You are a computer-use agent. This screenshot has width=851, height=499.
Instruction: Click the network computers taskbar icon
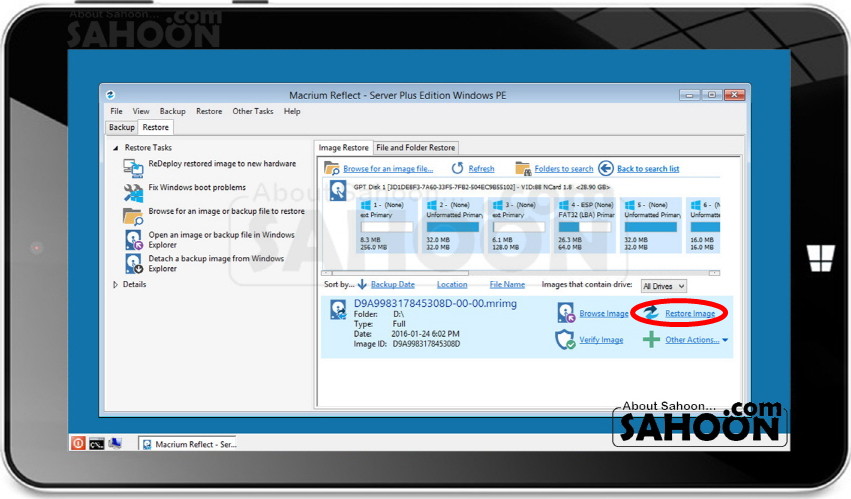(x=115, y=444)
